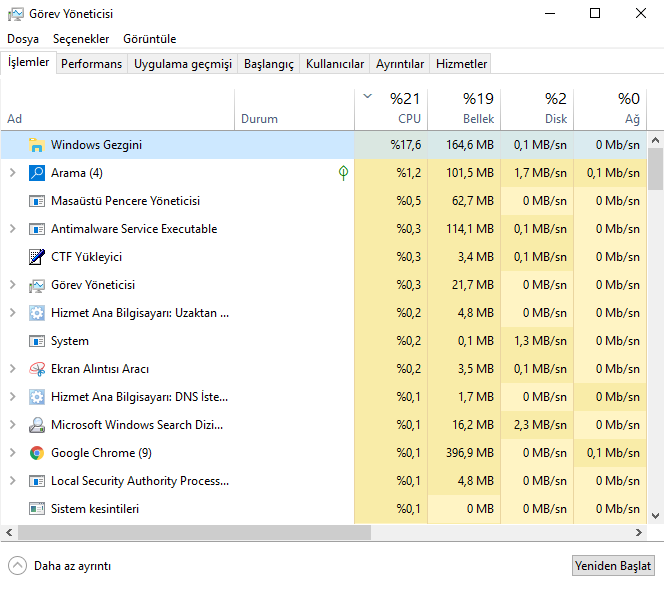Expand Local Security Authority Process row

pyautogui.click(x=13, y=480)
